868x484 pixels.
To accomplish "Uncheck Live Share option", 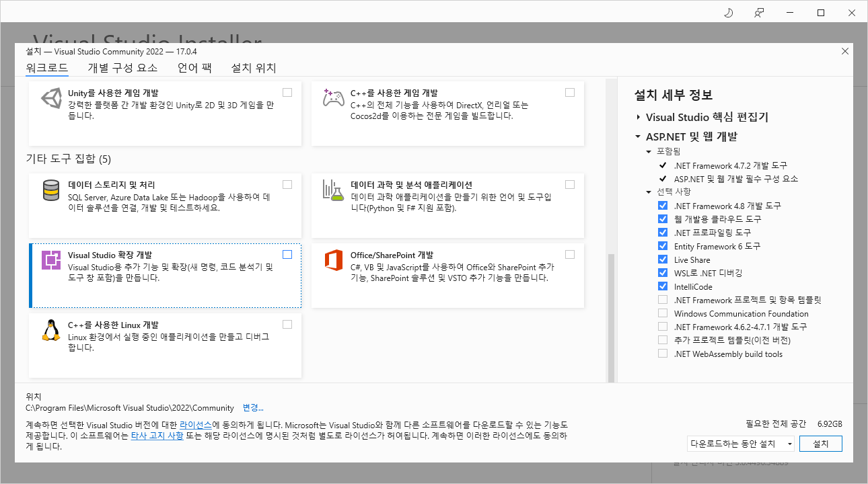I will (663, 259).
